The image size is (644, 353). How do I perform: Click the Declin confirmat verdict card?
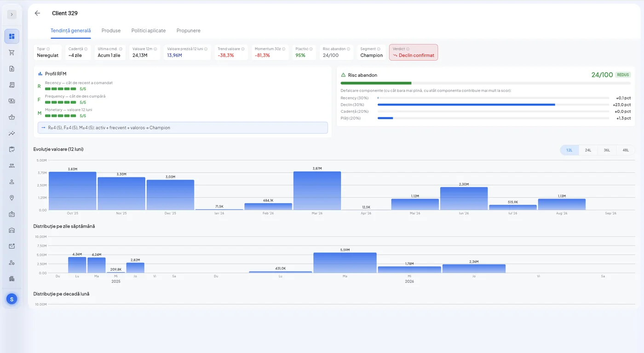(x=414, y=52)
